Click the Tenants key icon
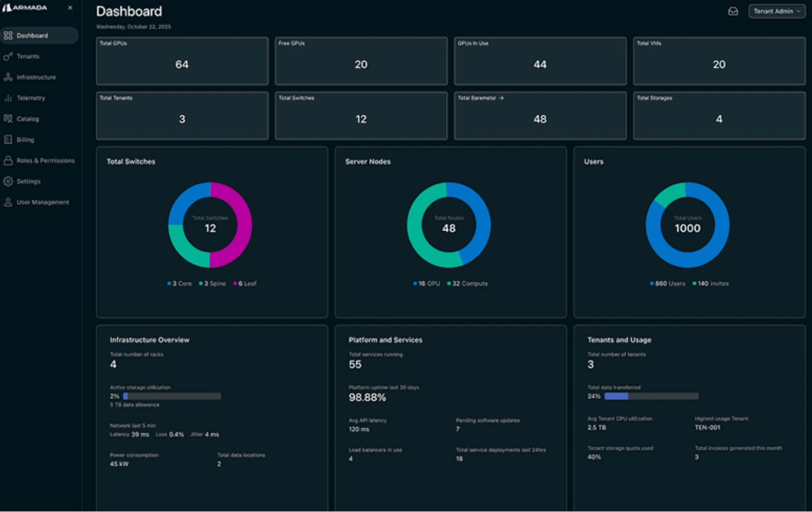812x512 pixels. coord(8,56)
